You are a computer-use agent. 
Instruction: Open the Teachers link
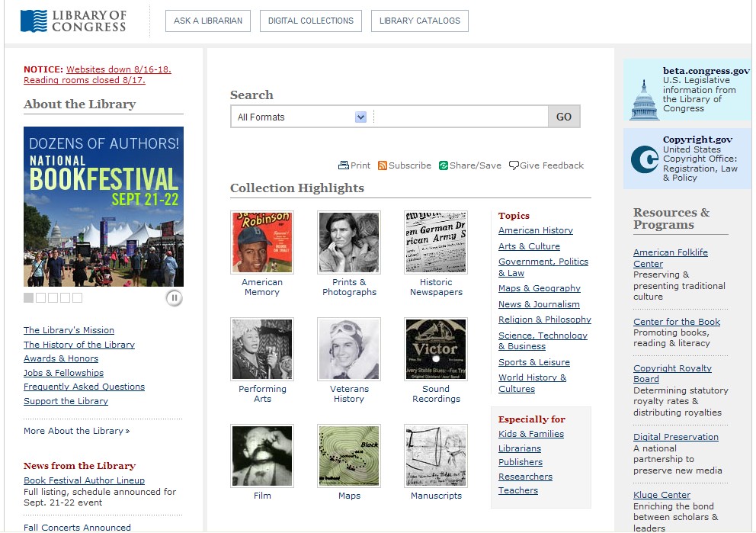518,490
